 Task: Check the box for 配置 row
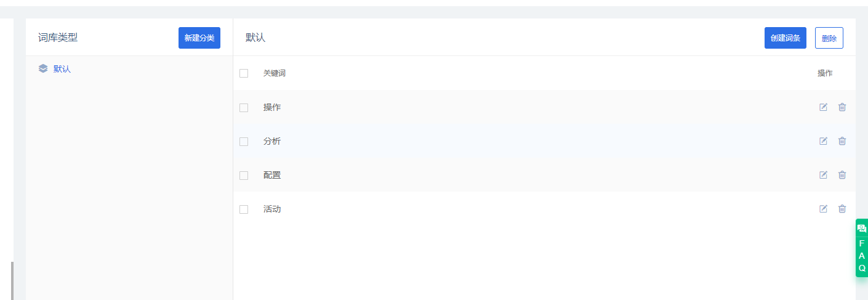(x=244, y=176)
